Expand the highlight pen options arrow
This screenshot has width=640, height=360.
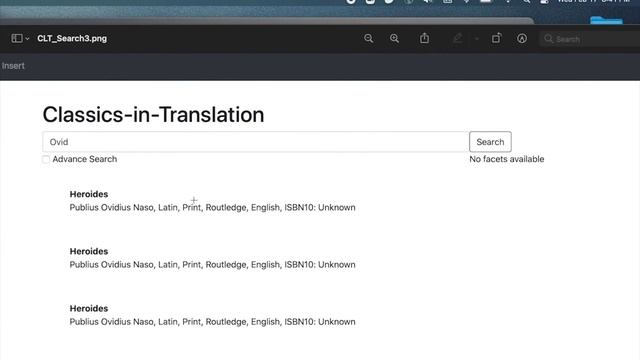click(x=476, y=39)
